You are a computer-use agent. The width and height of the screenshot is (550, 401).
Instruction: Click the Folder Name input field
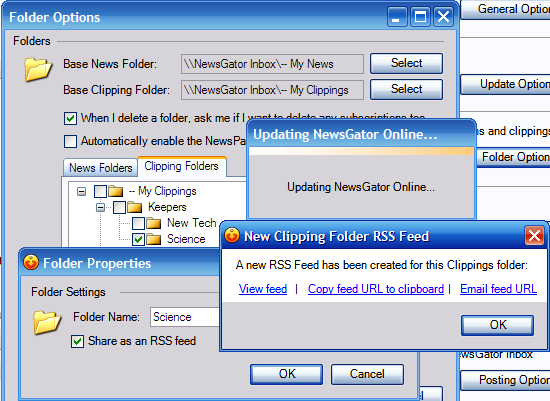(x=185, y=317)
